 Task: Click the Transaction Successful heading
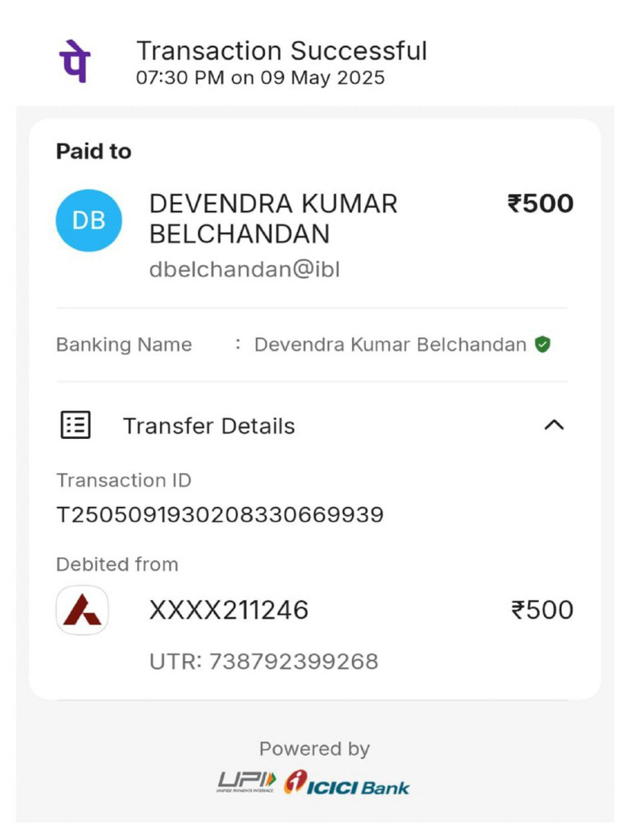[x=281, y=51]
